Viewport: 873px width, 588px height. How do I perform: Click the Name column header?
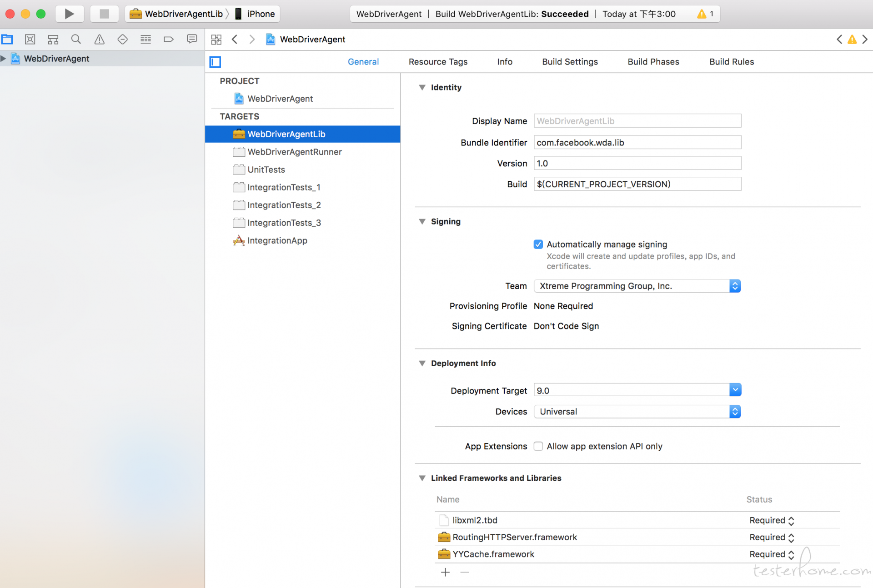click(448, 499)
